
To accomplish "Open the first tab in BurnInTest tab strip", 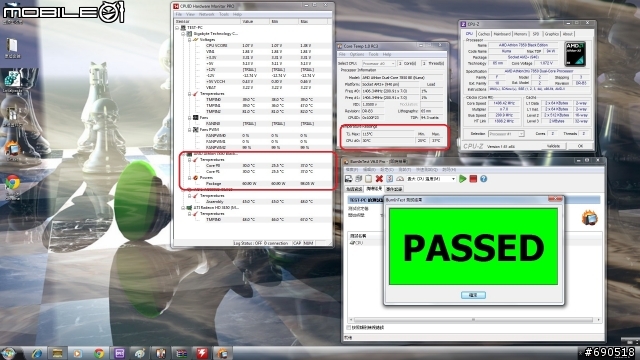I will click(354, 189).
